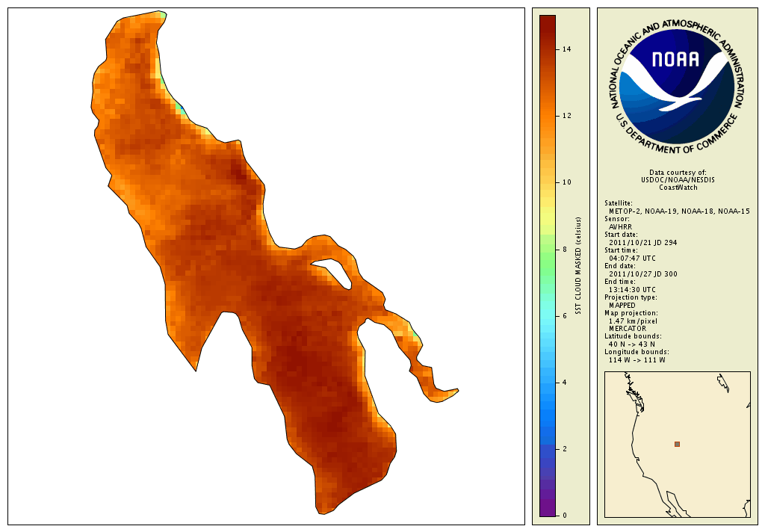765x532 pixels.
Task: Click the NOAA logo emblem
Action: (x=677, y=87)
